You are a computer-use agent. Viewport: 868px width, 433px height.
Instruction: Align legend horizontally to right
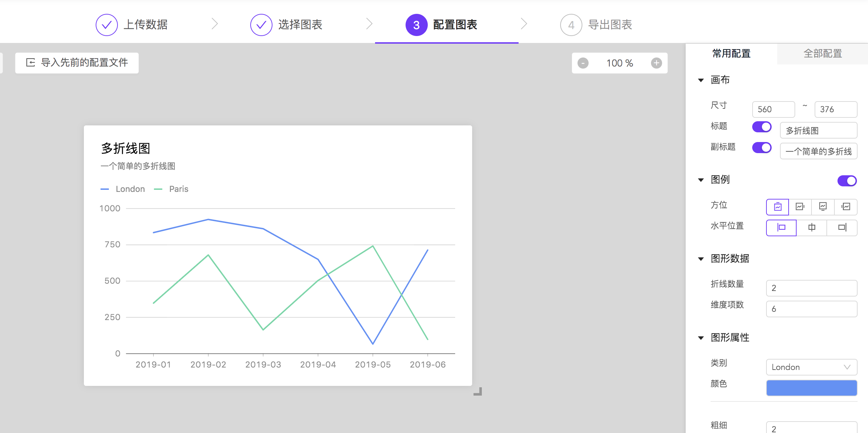point(842,228)
